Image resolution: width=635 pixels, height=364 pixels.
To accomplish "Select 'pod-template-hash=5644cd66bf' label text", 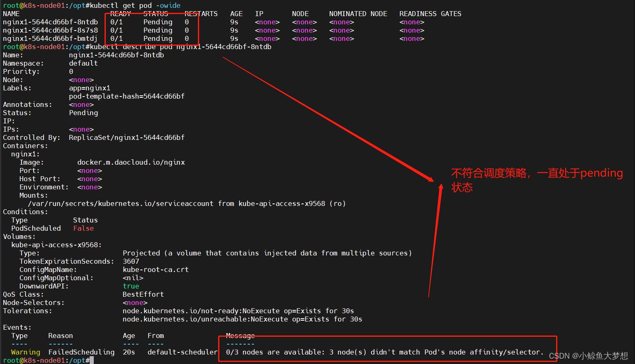I will (127, 96).
